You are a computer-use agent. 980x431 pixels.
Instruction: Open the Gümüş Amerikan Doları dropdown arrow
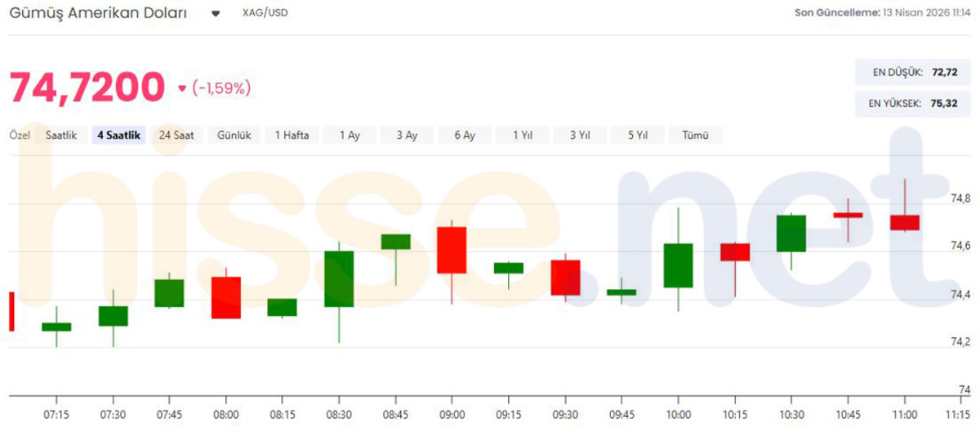(216, 14)
